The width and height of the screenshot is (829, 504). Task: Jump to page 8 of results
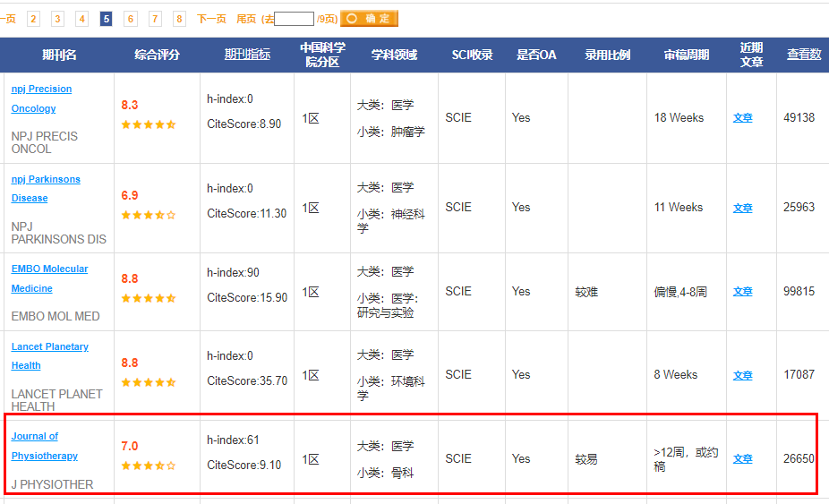click(179, 19)
